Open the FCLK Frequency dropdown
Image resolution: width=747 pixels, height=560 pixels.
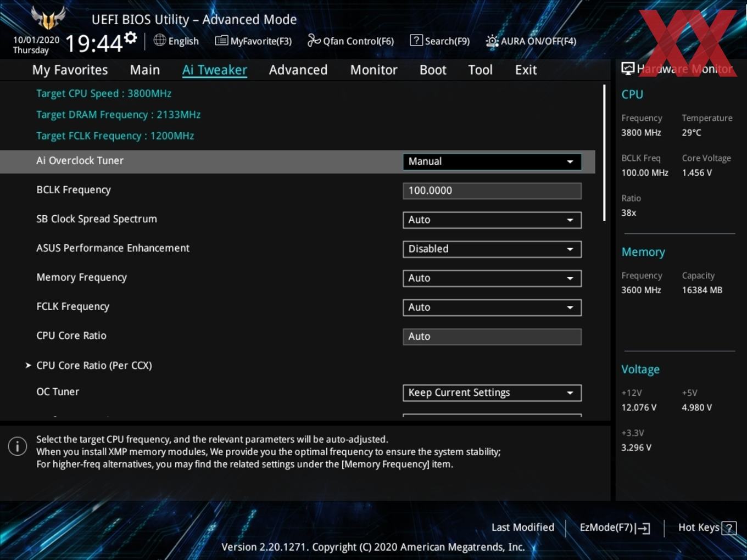point(492,307)
